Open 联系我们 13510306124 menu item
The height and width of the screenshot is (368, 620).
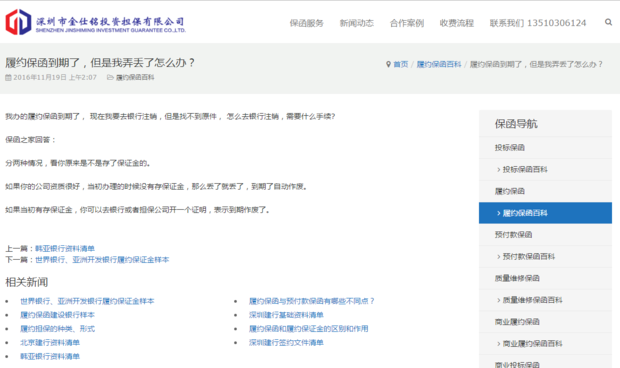[x=538, y=23]
